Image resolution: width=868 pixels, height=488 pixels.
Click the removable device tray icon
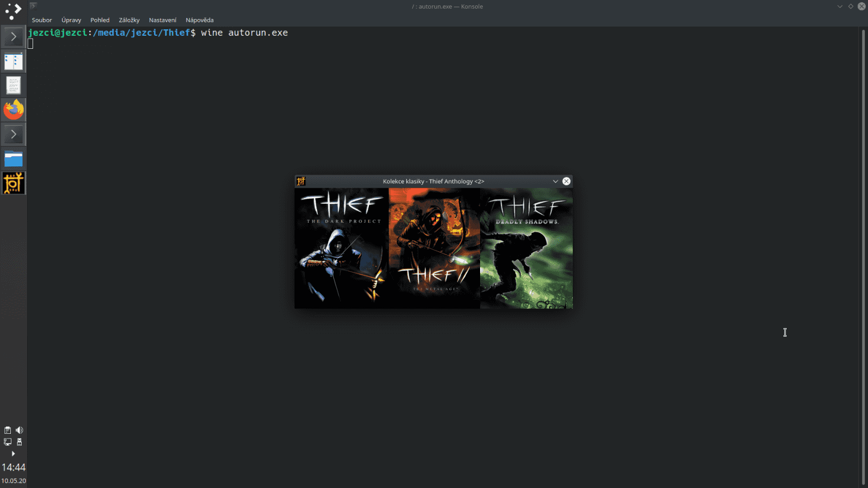coord(20,442)
